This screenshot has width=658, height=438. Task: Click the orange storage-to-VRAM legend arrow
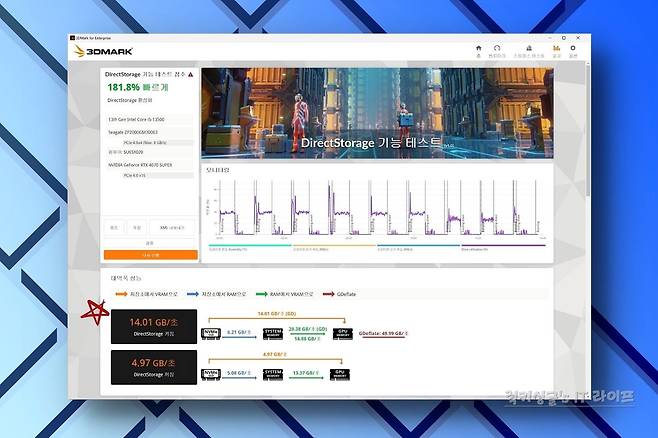click(x=122, y=294)
